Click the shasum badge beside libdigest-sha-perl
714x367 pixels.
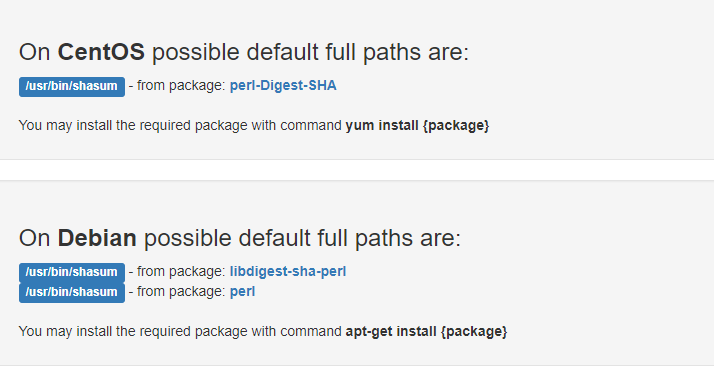71,272
